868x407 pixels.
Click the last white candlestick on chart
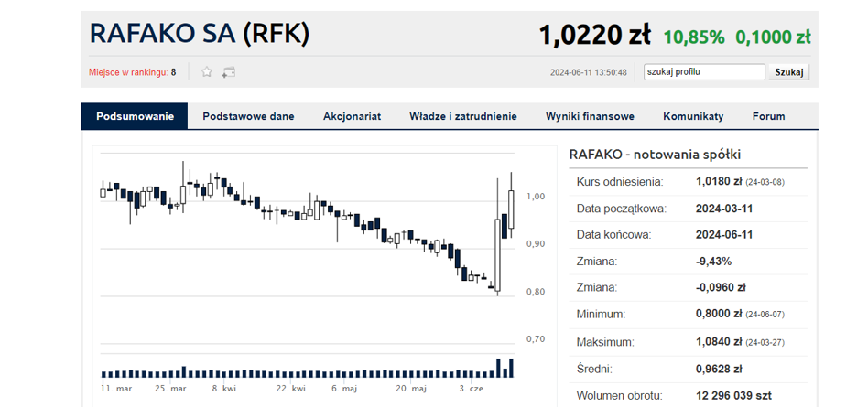[x=511, y=209]
